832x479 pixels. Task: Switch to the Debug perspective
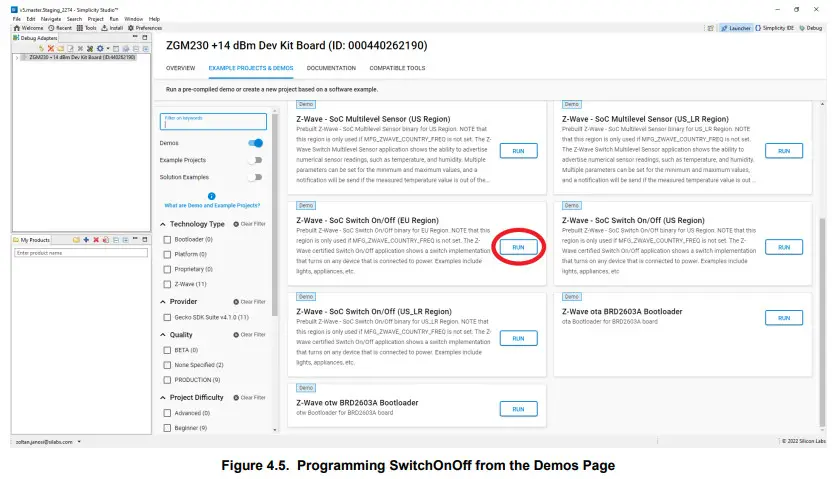[811, 28]
